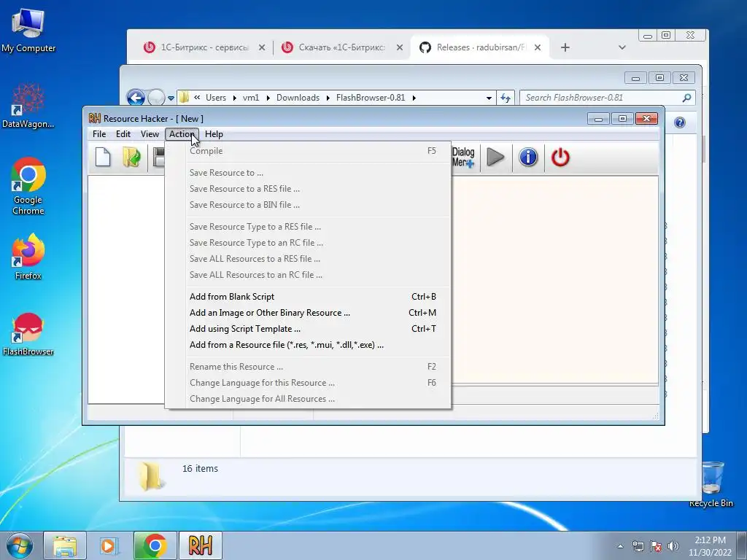Open the Help menu in Resource Hacker
This screenshot has width=747, height=560.
pyautogui.click(x=214, y=134)
